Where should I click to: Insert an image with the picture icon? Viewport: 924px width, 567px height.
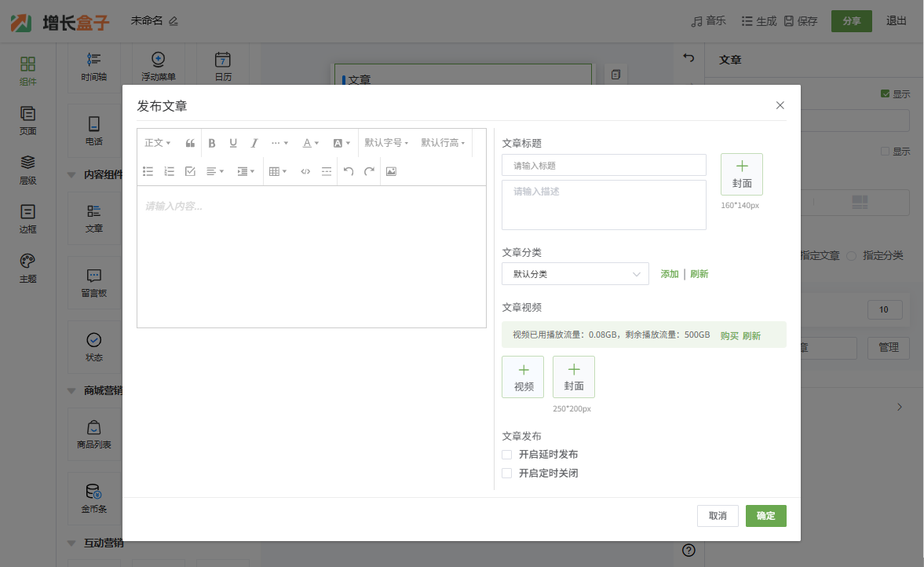[x=391, y=171]
